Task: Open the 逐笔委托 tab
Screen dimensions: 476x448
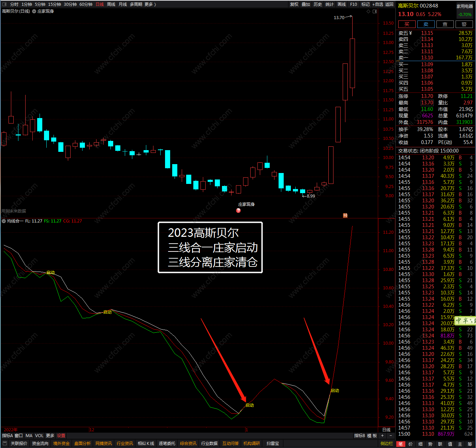Action: tap(167, 444)
